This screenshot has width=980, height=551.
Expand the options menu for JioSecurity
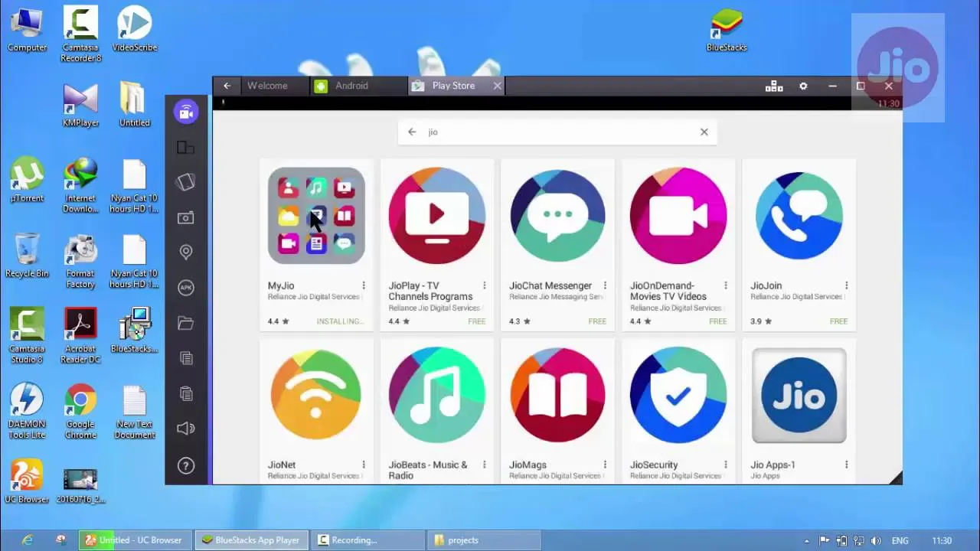(x=726, y=465)
